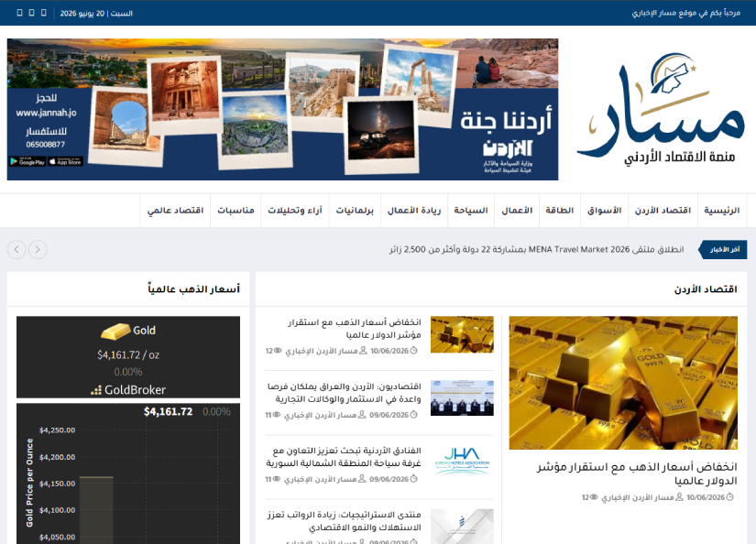Click the السبت | 20 يونيو 2026 date
Screen dimensions: 756x544
96,14
